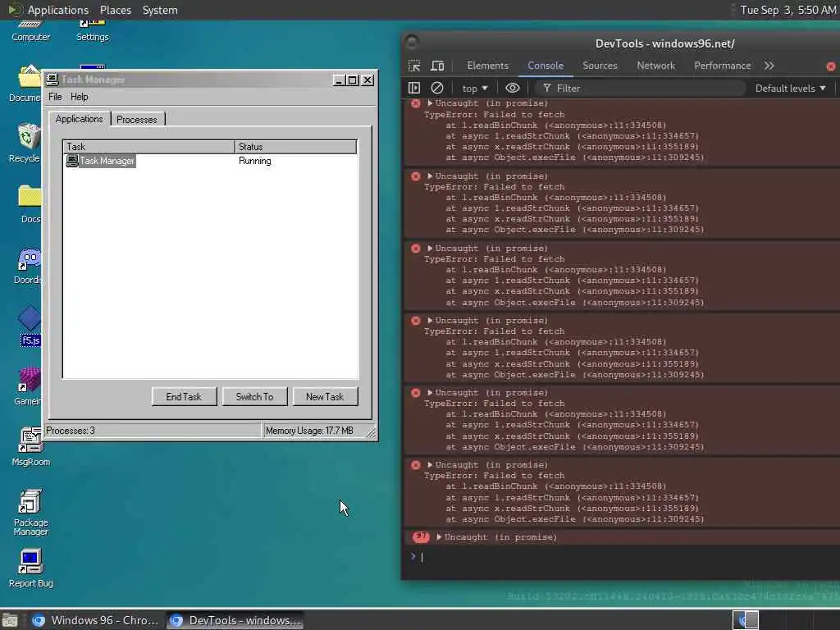
Task: Switch to the Console tab
Action: click(546, 66)
